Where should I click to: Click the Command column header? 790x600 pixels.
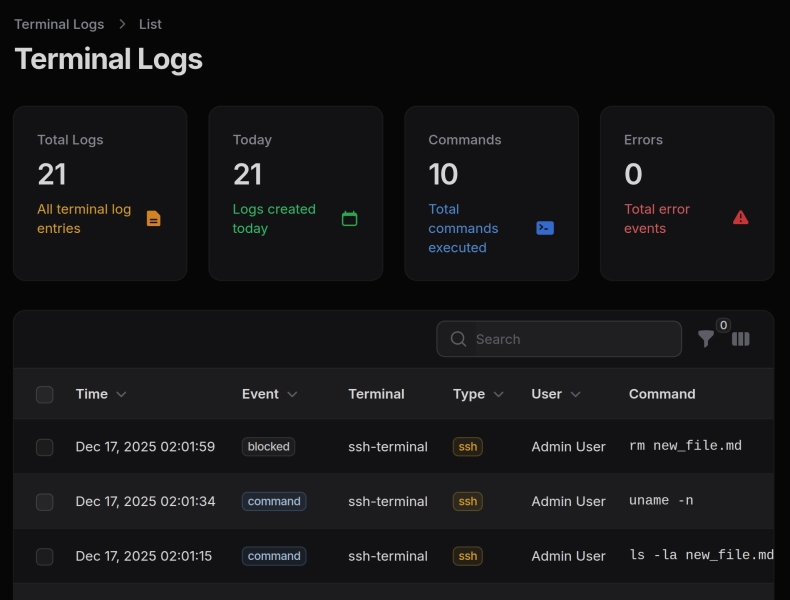(x=662, y=394)
